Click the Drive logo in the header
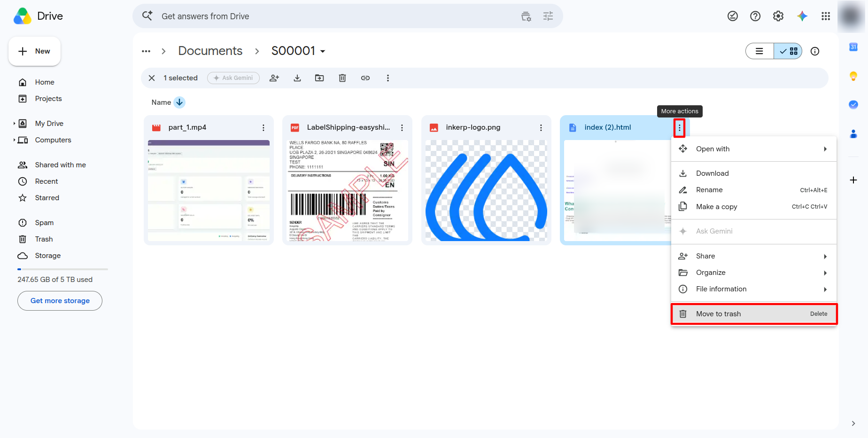Screen dimensions: 868x438 tap(38, 16)
